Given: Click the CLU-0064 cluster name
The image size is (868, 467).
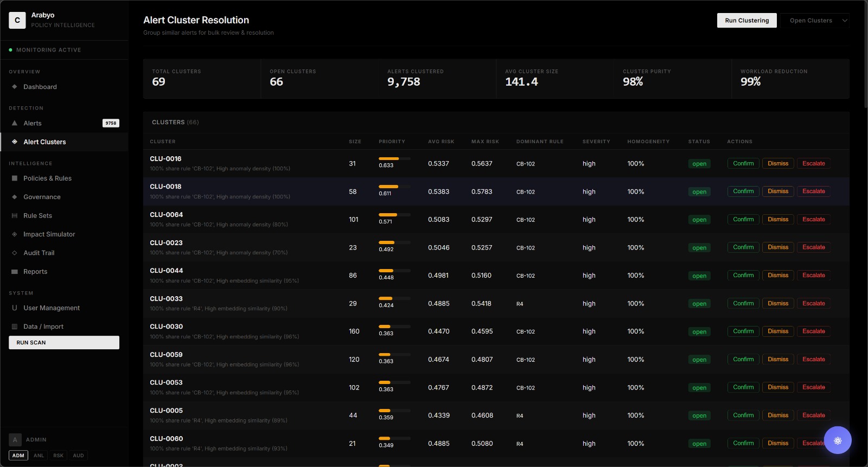Looking at the screenshot, I should 167,215.
